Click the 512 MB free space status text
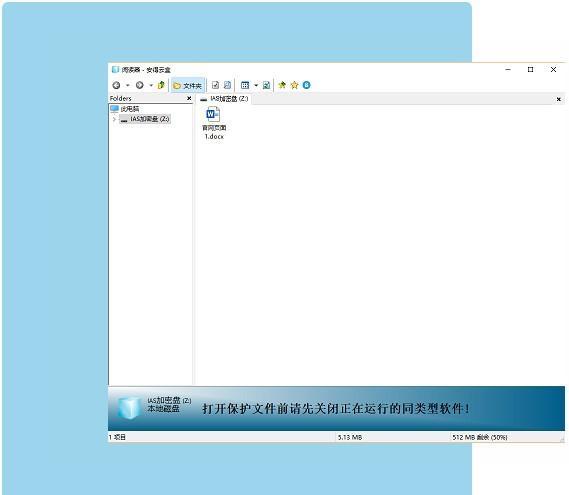This screenshot has width=569, height=495. click(x=479, y=437)
